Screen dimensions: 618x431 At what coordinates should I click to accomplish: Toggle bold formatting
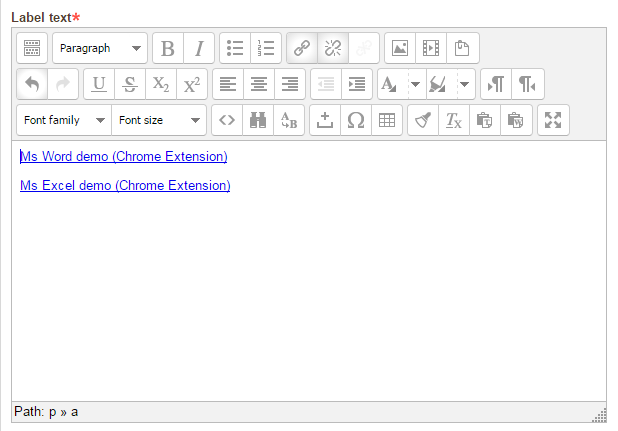click(168, 48)
